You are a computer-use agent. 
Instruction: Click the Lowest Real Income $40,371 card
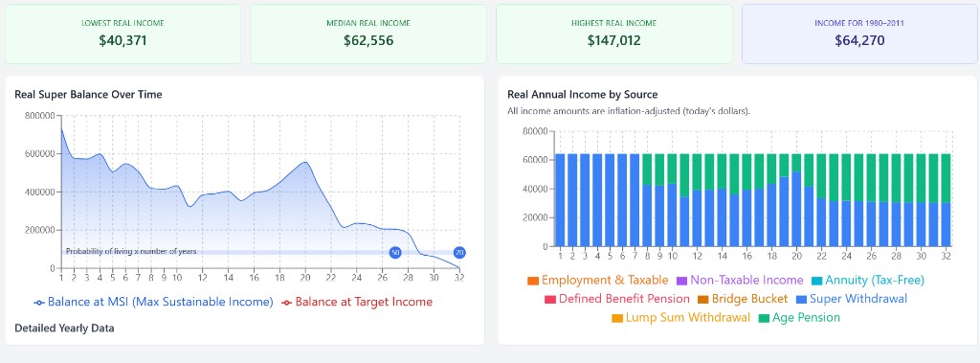tap(122, 34)
